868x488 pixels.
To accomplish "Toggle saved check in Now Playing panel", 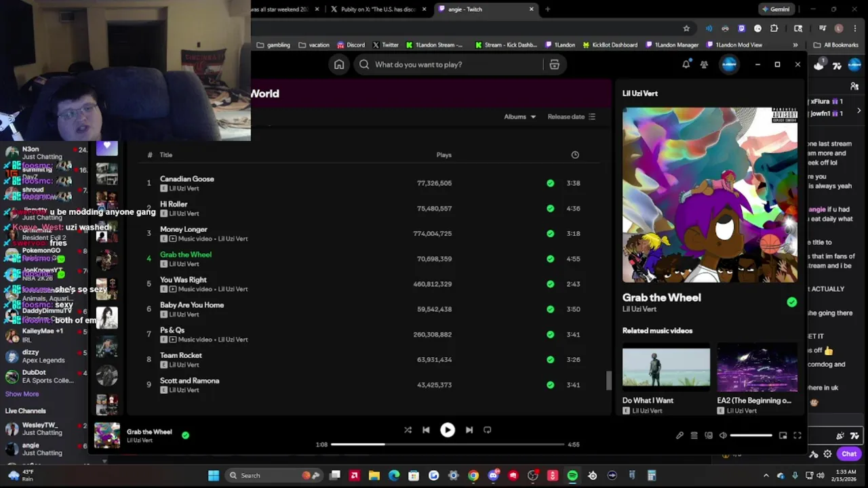I will (x=791, y=302).
